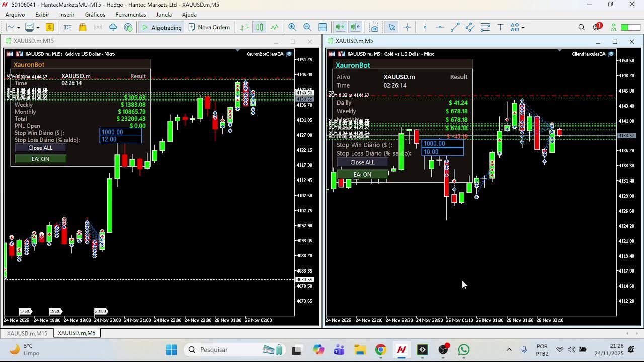Open the Ferramentas menu

[x=131, y=15]
